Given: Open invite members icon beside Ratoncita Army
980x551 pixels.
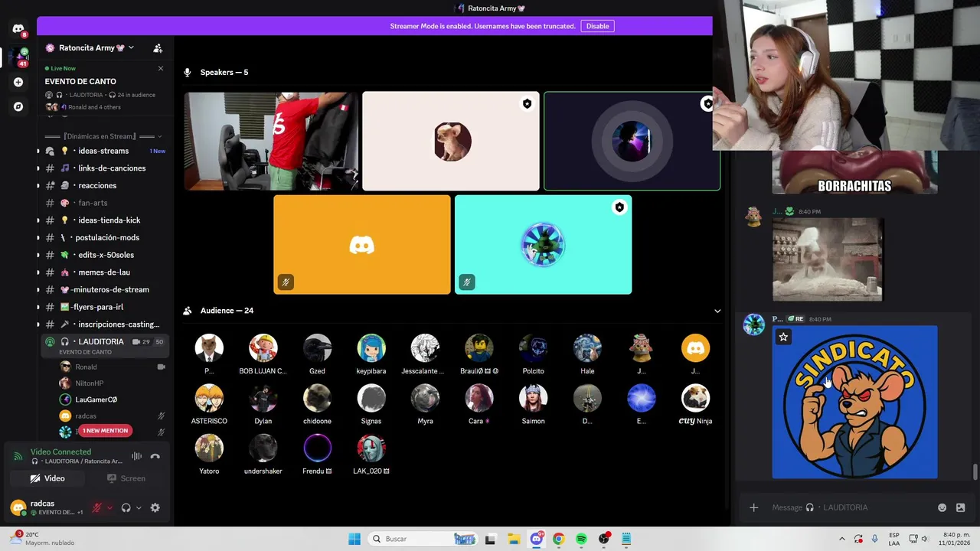Looking at the screenshot, I should pyautogui.click(x=158, y=47).
